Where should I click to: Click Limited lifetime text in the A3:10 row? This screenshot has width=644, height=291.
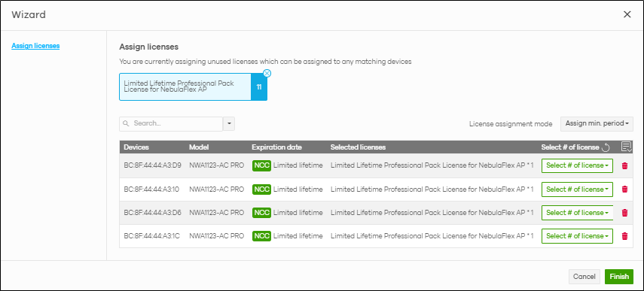(298, 189)
